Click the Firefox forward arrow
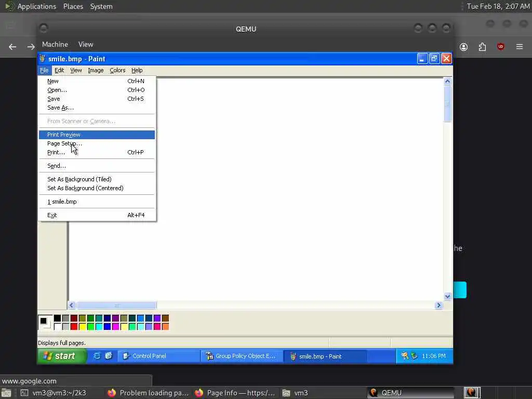This screenshot has width=532, height=399. pyautogui.click(x=31, y=47)
